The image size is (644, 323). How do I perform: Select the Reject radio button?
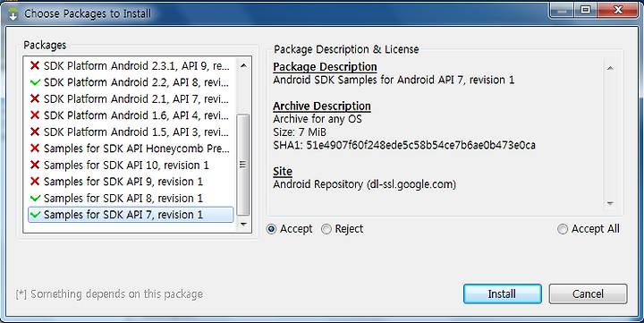[x=326, y=229]
